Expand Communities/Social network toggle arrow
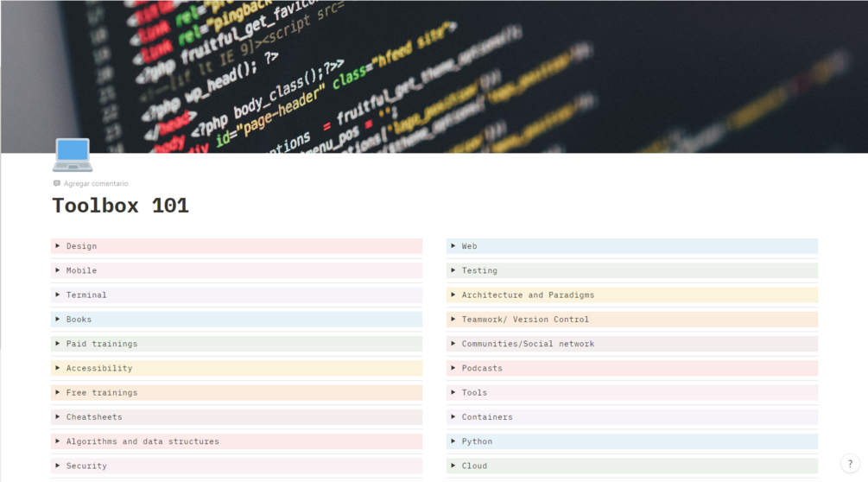 point(453,343)
